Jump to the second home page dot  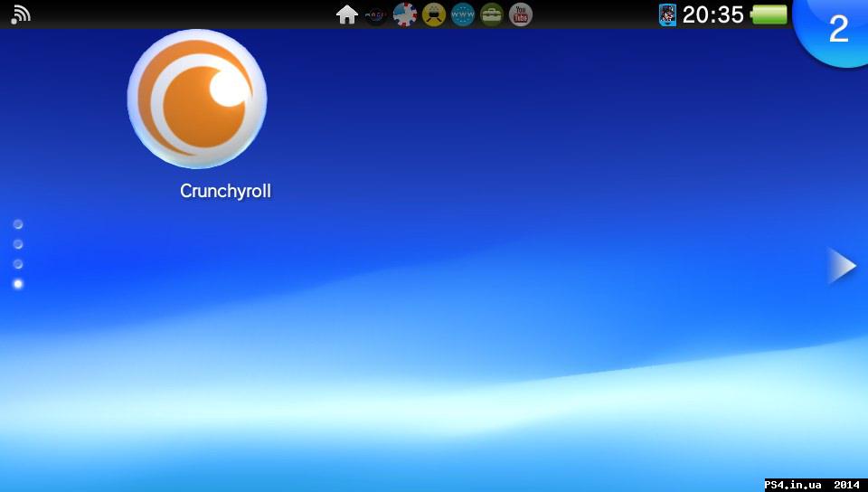(18, 244)
